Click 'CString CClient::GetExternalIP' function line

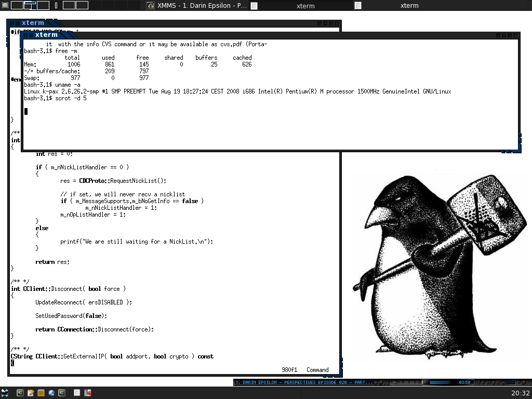tap(112, 356)
